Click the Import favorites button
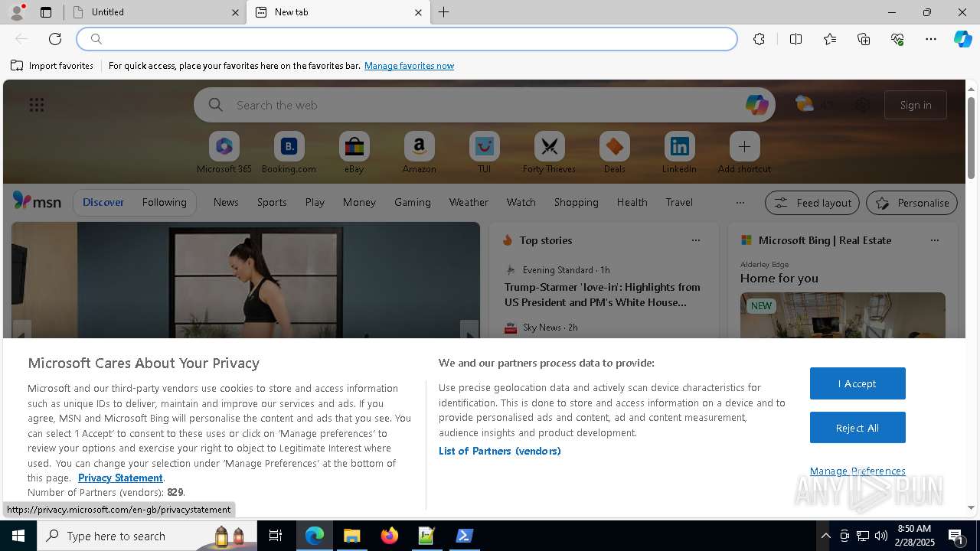 [x=52, y=66]
